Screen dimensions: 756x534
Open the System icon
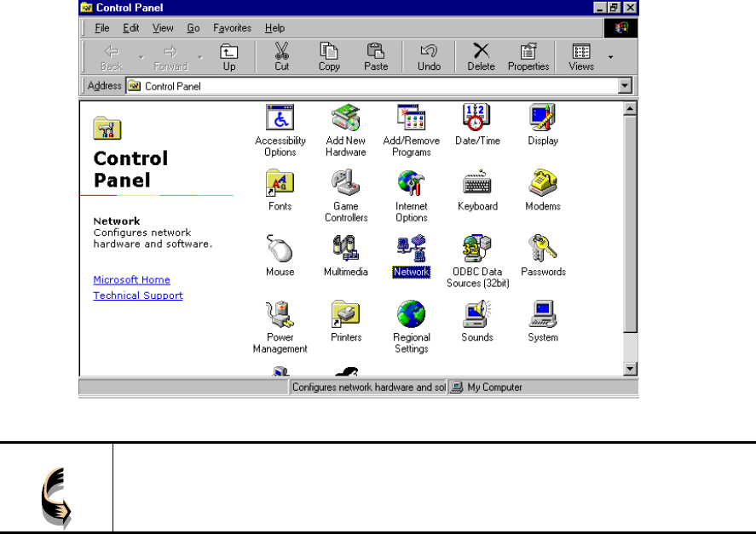pyautogui.click(x=543, y=321)
